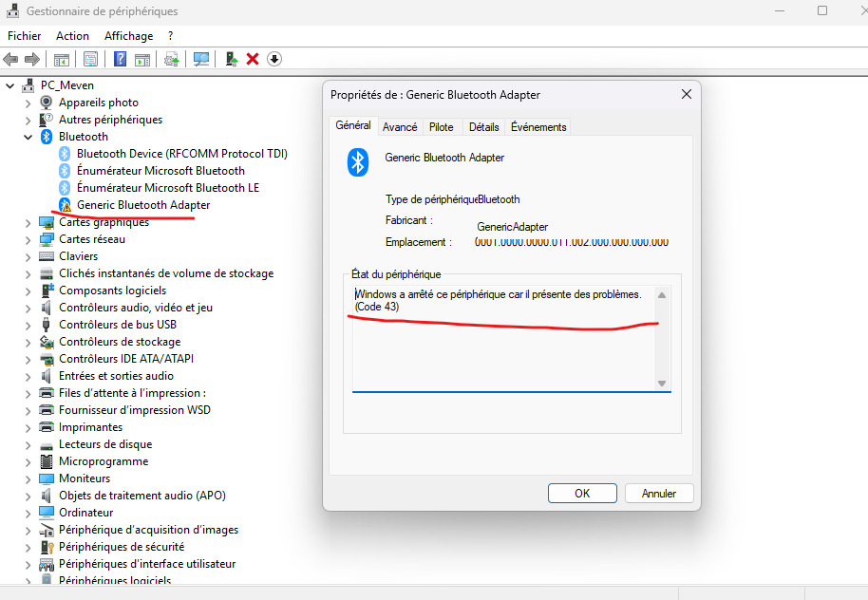Image resolution: width=868 pixels, height=600 pixels.
Task: Expand Entrées et sorties audio category
Action: point(28,376)
